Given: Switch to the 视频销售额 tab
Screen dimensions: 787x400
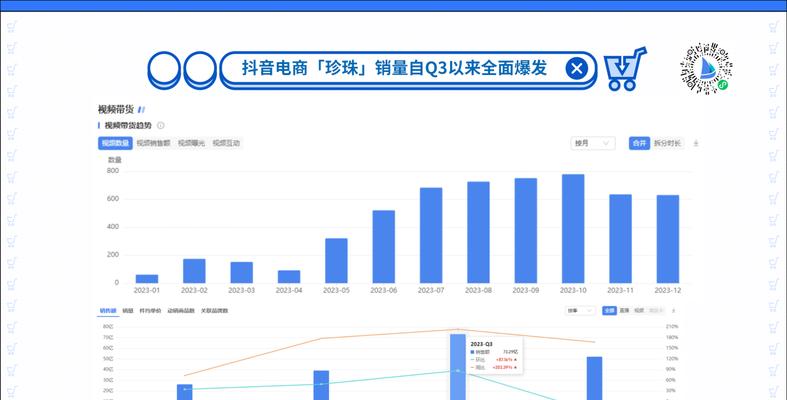Looking at the screenshot, I should [x=154, y=143].
